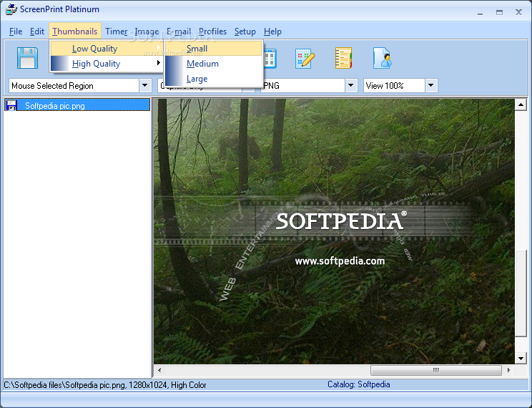Click the document with person icon
Viewport: 532px width, 408px height.
[383, 58]
